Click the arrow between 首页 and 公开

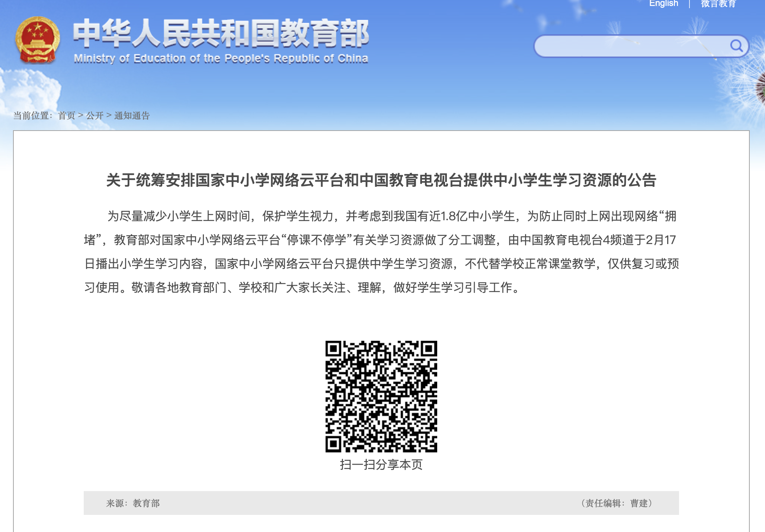click(81, 116)
